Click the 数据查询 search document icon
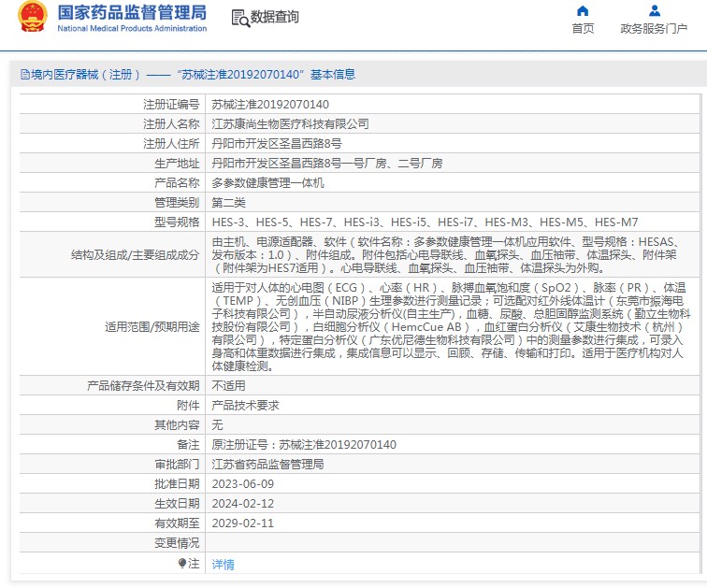The height and width of the screenshot is (588, 707). tap(239, 17)
